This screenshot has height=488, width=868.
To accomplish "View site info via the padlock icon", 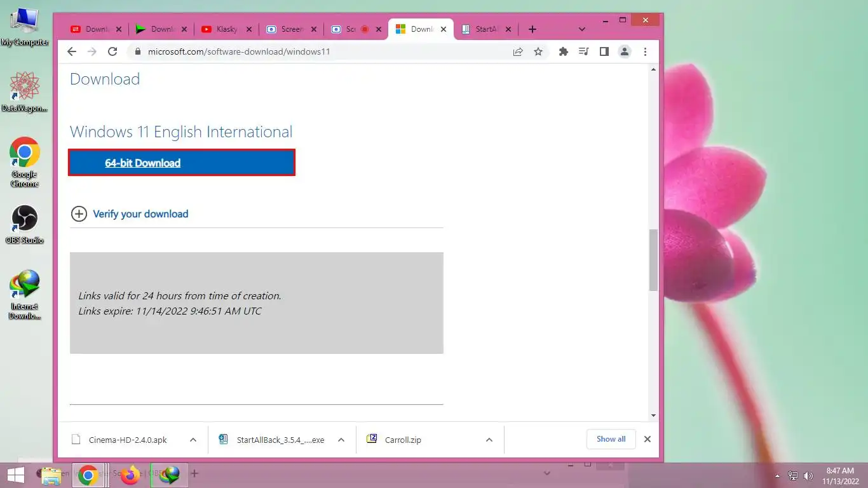I will click(137, 51).
